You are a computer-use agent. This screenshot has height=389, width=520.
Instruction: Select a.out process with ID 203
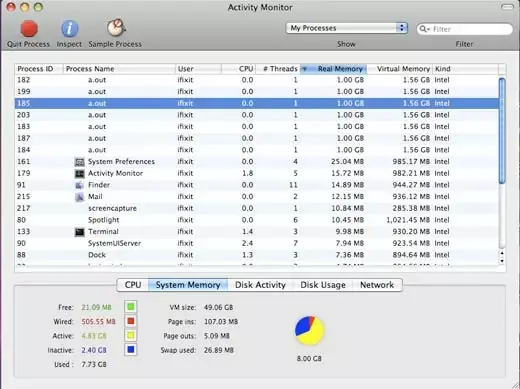(257, 115)
